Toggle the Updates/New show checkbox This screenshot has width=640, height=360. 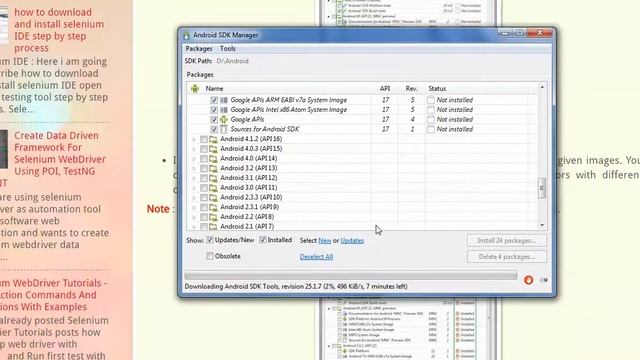(x=210, y=240)
